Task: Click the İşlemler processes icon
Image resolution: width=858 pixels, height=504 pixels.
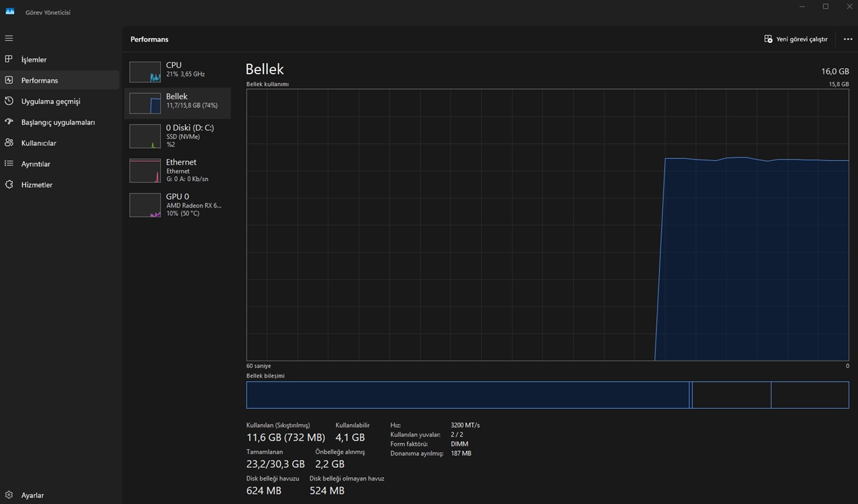Action: (9, 60)
